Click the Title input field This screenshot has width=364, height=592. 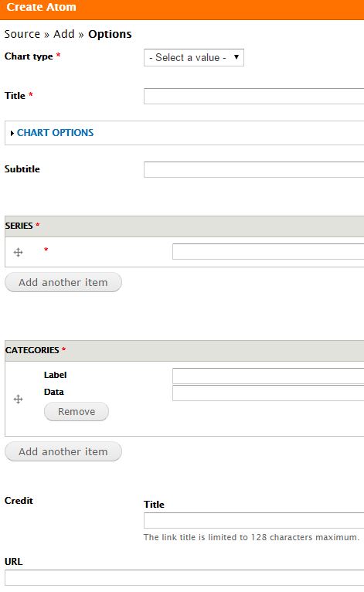[253, 97]
